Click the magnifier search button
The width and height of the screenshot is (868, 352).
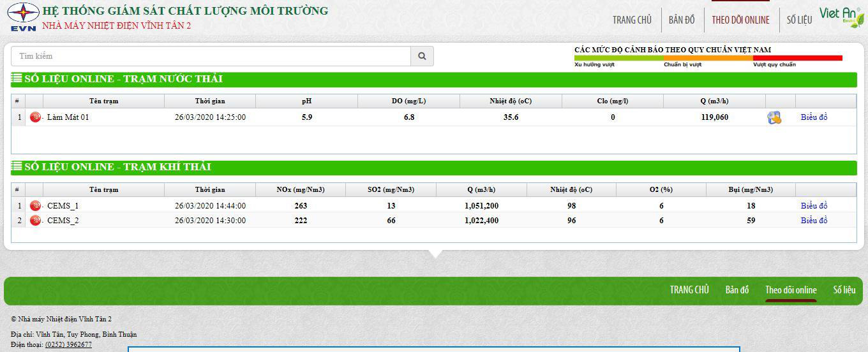[x=422, y=56]
